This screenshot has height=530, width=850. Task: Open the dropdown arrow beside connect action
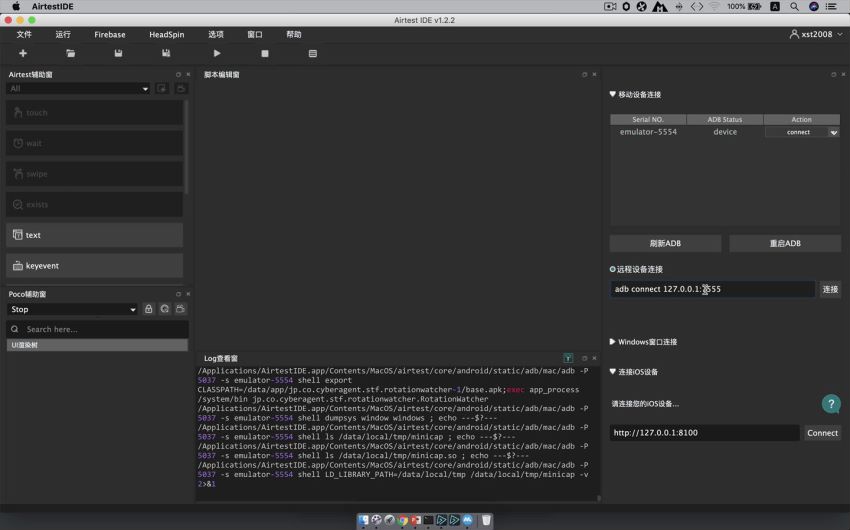tap(834, 132)
